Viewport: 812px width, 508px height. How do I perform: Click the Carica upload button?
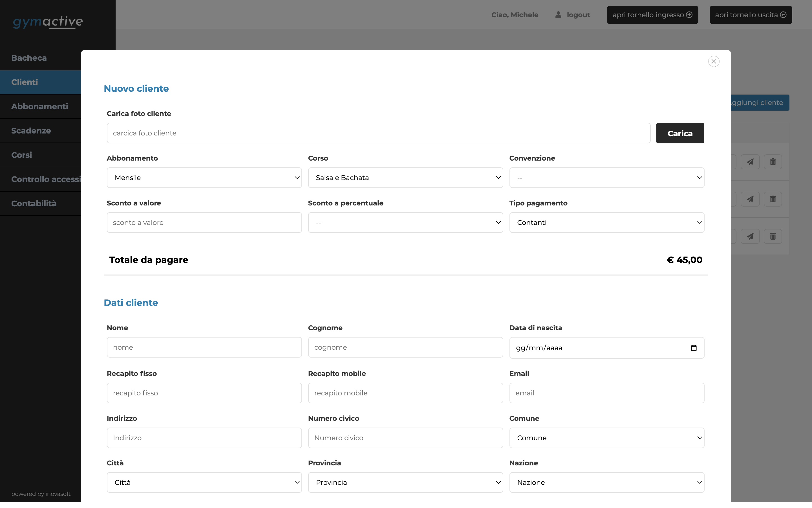pos(680,133)
